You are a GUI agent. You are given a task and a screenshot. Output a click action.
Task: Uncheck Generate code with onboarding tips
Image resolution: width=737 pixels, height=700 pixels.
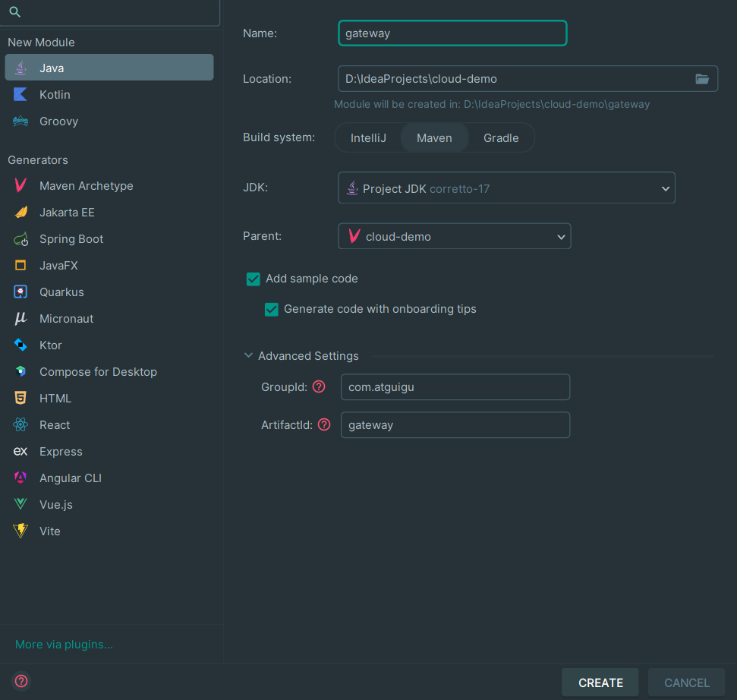click(x=272, y=309)
